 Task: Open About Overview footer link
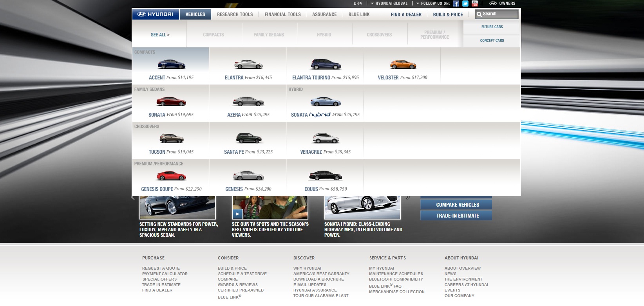[x=463, y=268]
